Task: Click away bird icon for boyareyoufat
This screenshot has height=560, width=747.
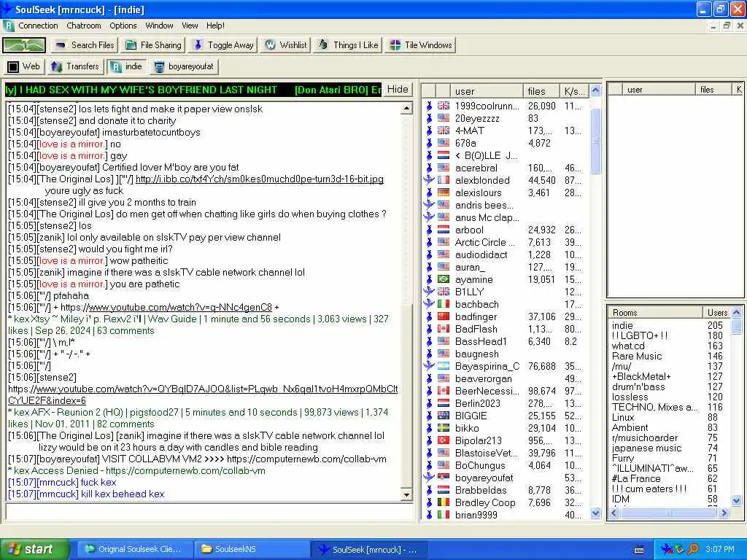Action: pos(429,477)
